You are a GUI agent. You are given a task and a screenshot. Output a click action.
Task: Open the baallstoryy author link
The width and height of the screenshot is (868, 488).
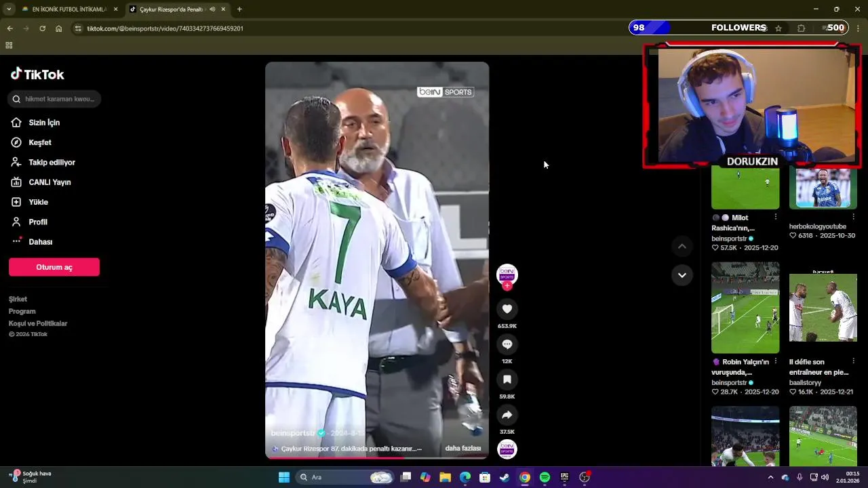[x=805, y=383]
